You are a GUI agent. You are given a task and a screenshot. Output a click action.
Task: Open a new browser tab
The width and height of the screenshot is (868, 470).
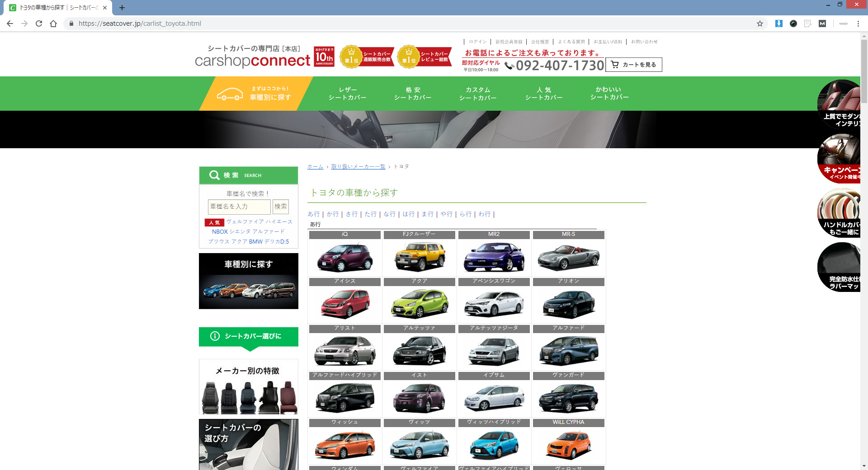[122, 8]
